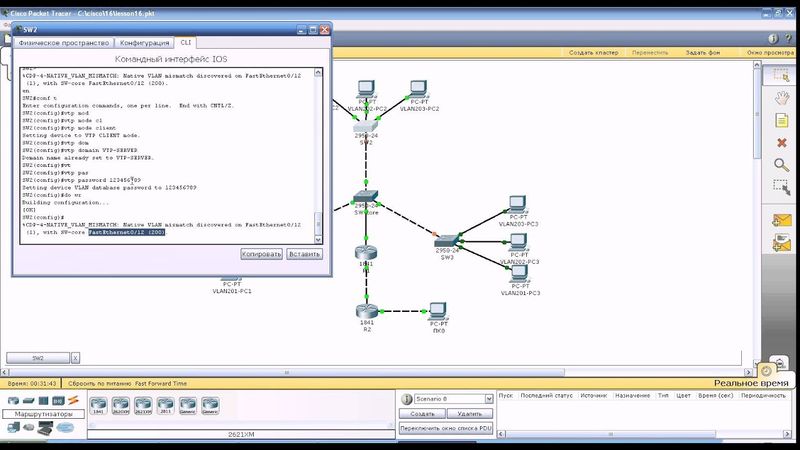Viewport: 800px width, 450px height.
Task: Select the red X Delete tool
Action: [782, 143]
